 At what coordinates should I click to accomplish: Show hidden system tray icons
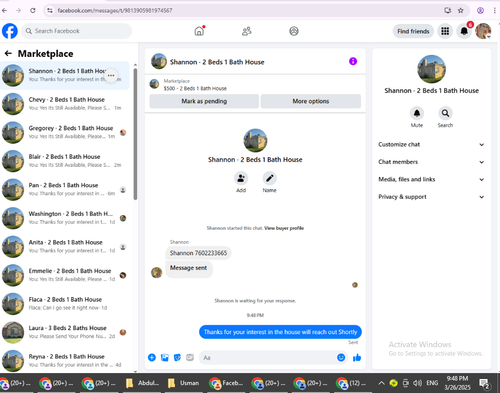click(x=381, y=383)
